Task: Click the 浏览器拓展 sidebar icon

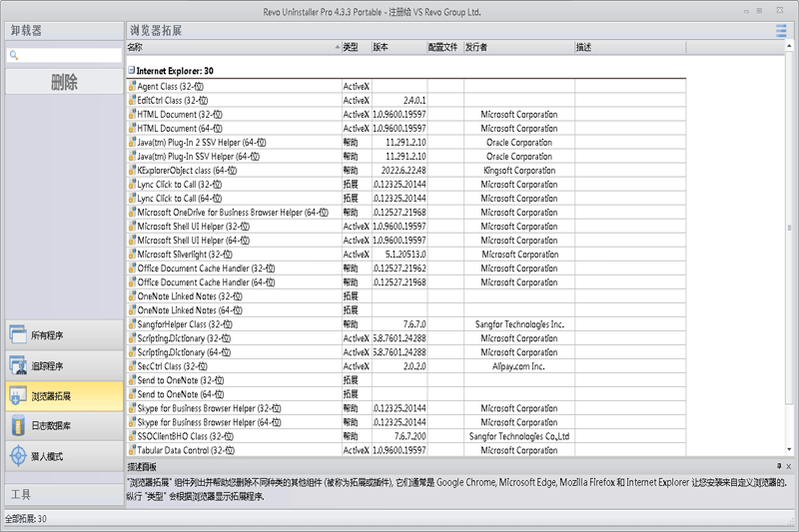Action: point(18,395)
